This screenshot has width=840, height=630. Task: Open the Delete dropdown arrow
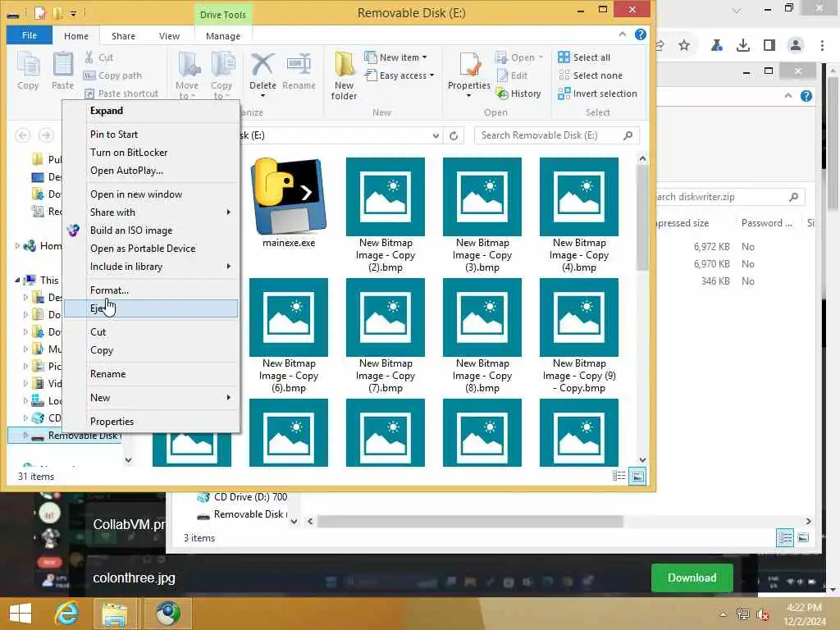coord(262,96)
